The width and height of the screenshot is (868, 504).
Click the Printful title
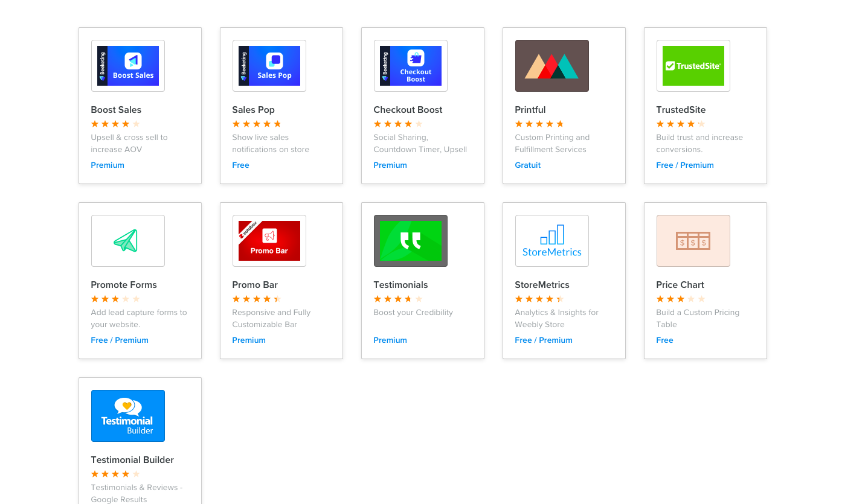(x=530, y=110)
